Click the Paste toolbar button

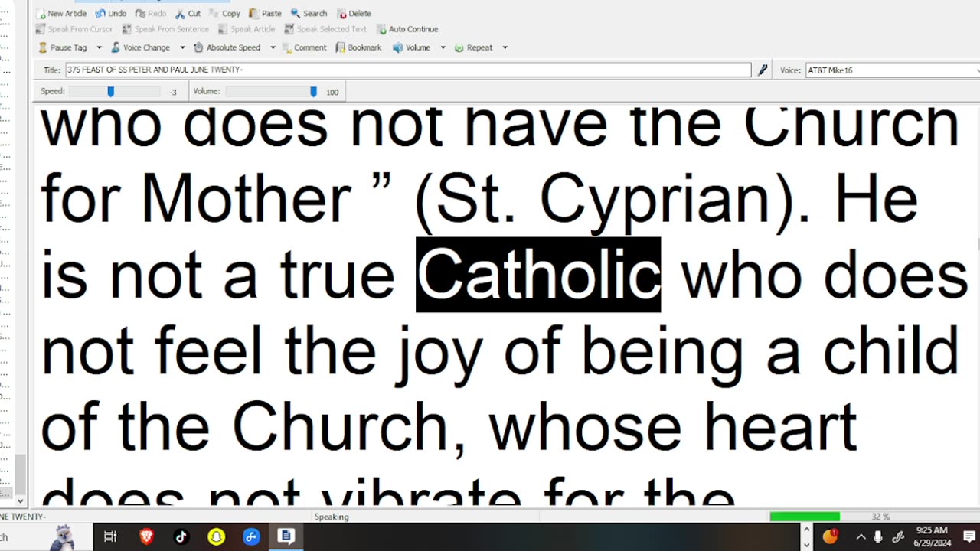point(265,13)
